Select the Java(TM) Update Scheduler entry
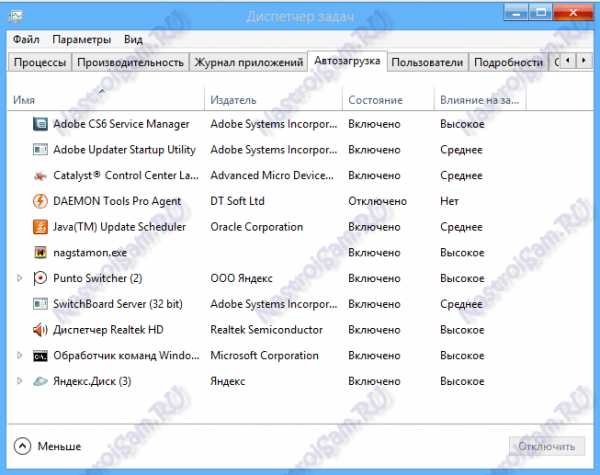600x475 pixels. coord(119,227)
